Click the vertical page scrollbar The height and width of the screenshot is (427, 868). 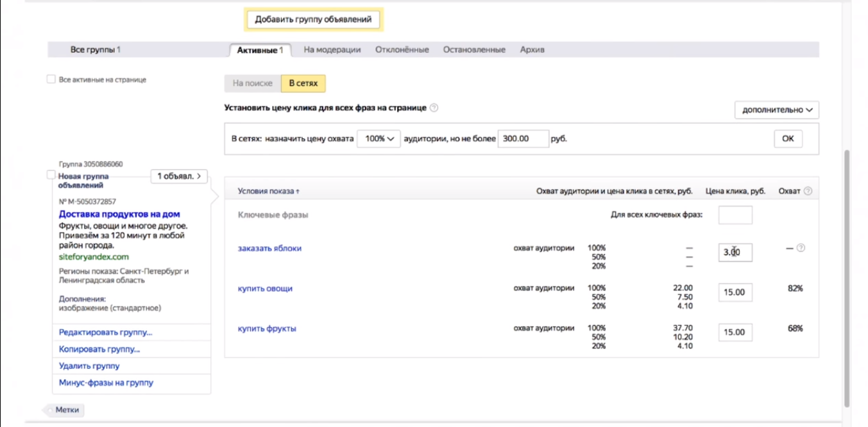(x=847, y=276)
